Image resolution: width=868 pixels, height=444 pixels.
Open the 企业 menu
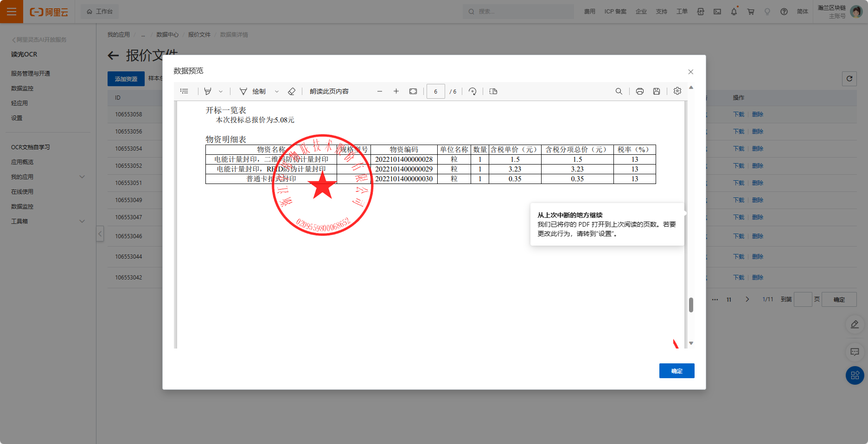click(641, 12)
